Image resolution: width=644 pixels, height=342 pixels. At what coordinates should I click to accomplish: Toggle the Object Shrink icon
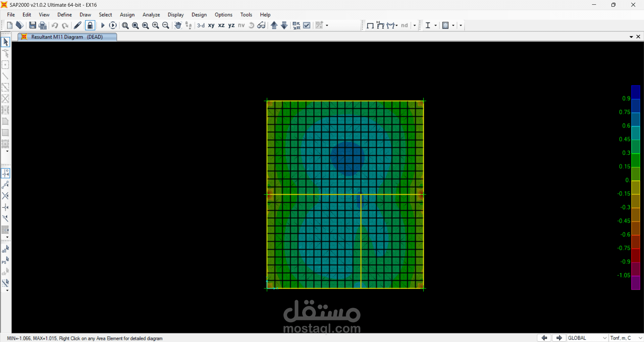pos(296,25)
